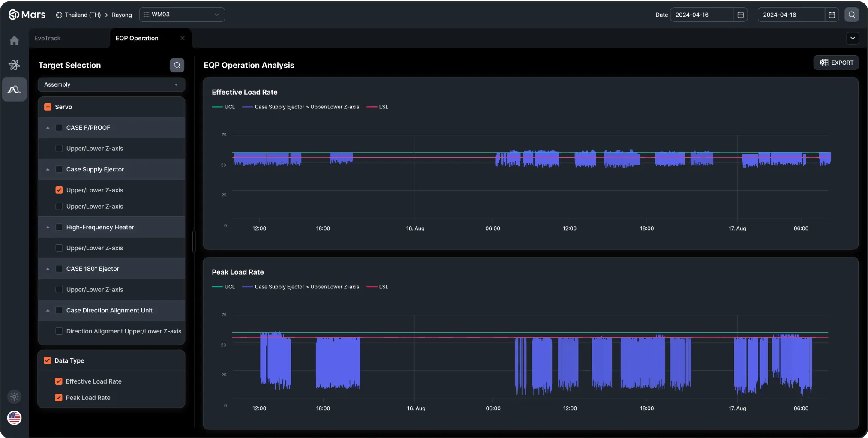Screen dimensions: 868x438
Task: Open the analysis tool in the left sidebar
Action: click(x=14, y=89)
